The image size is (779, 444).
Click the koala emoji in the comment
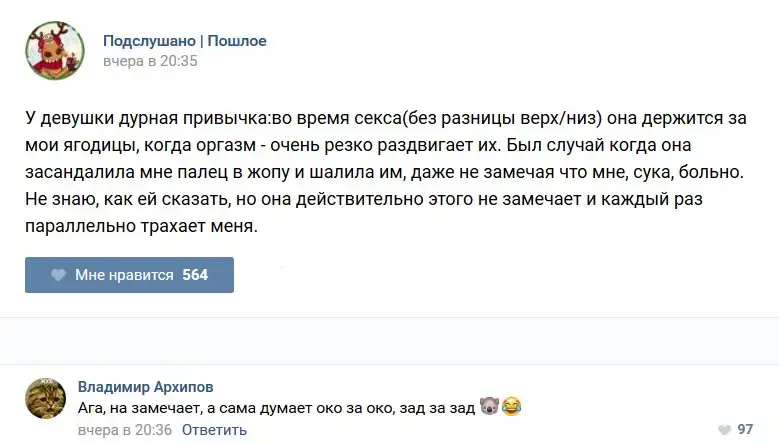tap(490, 408)
